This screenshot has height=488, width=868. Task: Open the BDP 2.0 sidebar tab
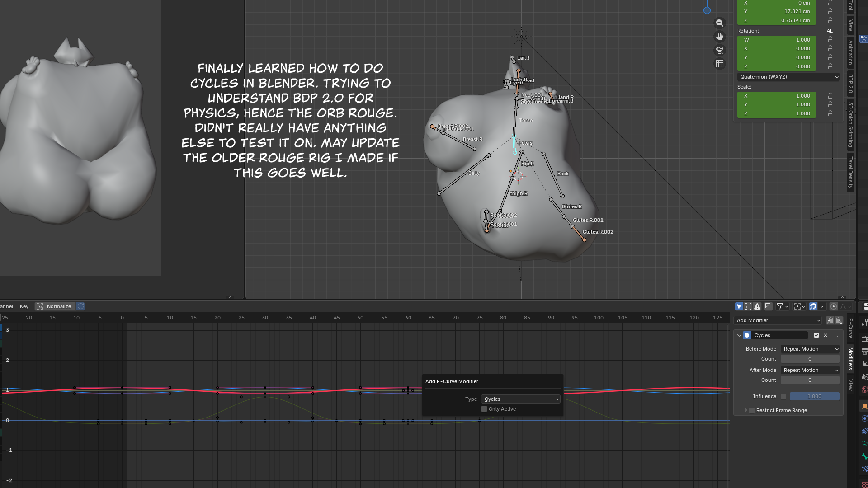tap(850, 84)
